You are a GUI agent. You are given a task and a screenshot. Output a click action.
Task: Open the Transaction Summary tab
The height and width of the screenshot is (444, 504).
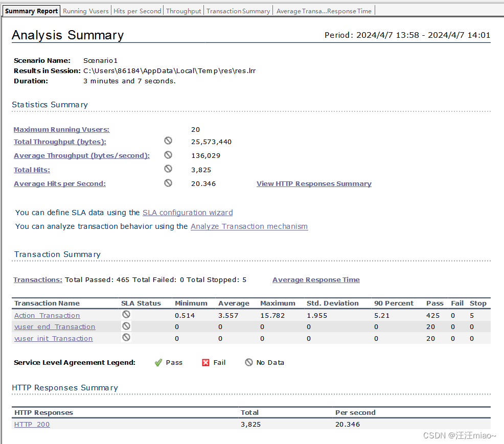coord(238,11)
